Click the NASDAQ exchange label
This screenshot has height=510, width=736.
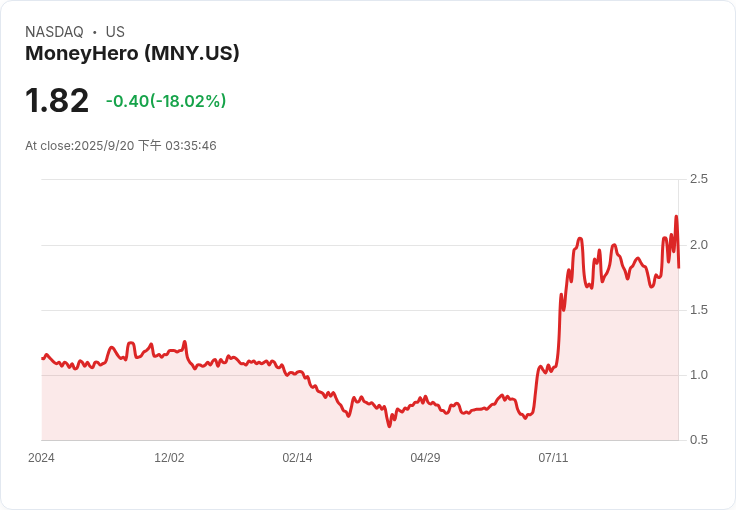point(54,32)
